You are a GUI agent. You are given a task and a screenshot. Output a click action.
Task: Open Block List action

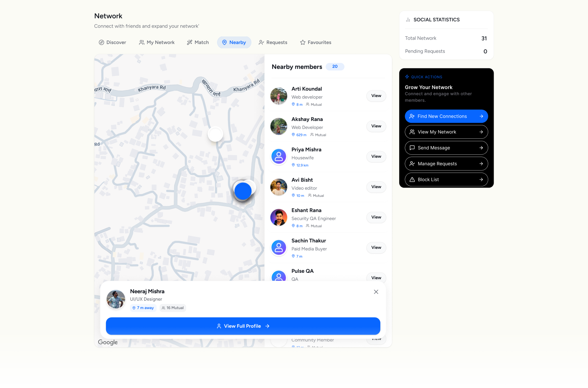tap(446, 179)
